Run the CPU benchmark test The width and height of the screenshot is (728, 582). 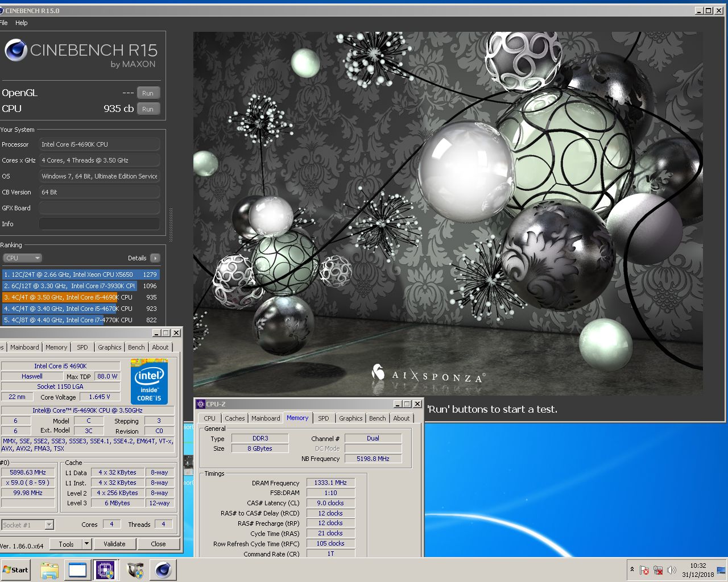click(148, 109)
